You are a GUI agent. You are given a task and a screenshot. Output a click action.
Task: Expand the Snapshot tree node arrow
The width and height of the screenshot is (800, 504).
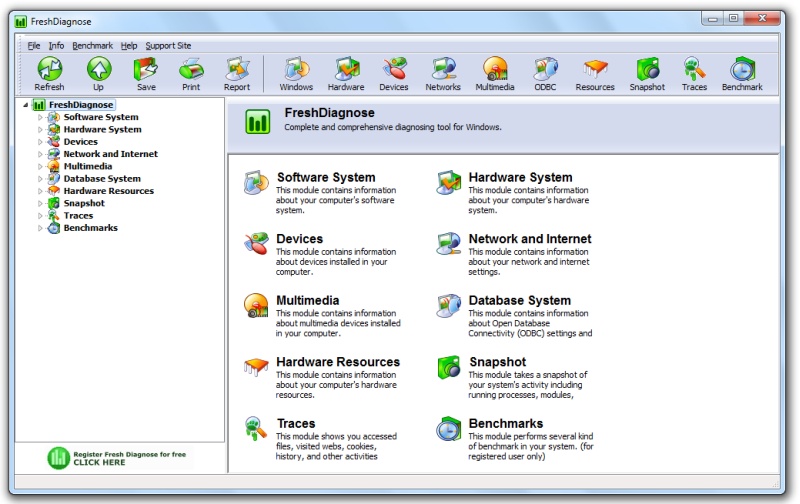(40, 204)
